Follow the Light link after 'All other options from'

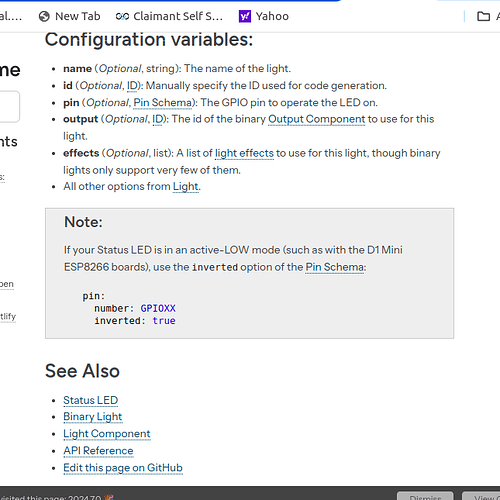click(186, 187)
